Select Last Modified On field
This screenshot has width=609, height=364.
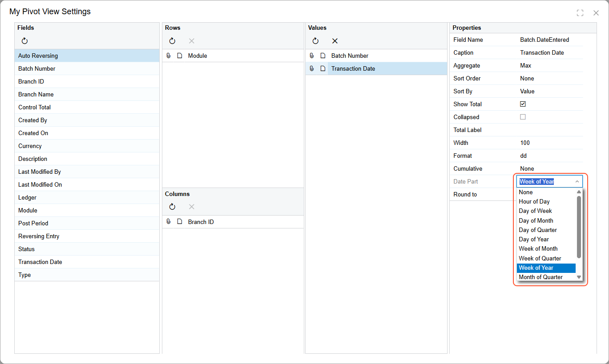point(87,184)
